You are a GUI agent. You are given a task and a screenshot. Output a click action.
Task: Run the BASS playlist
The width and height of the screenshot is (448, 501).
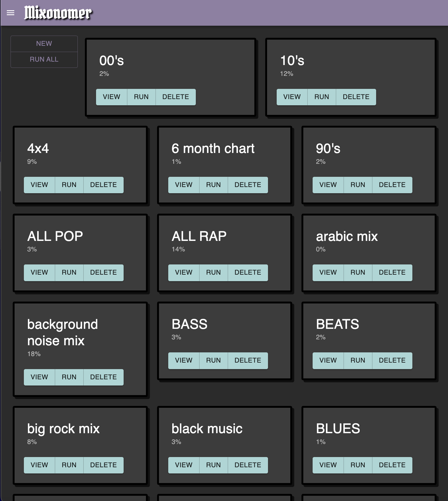[x=213, y=360]
